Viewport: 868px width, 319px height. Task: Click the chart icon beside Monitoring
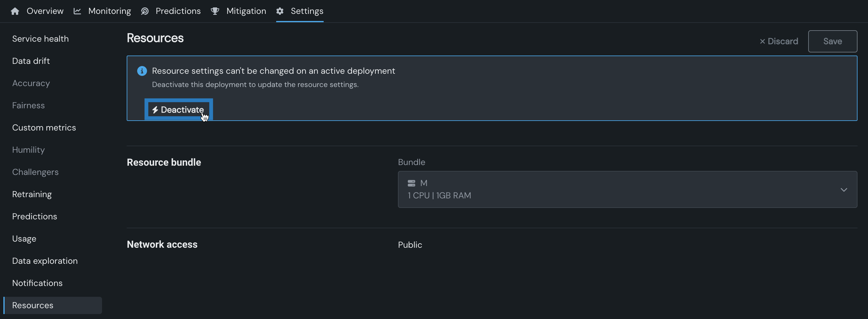point(77,11)
